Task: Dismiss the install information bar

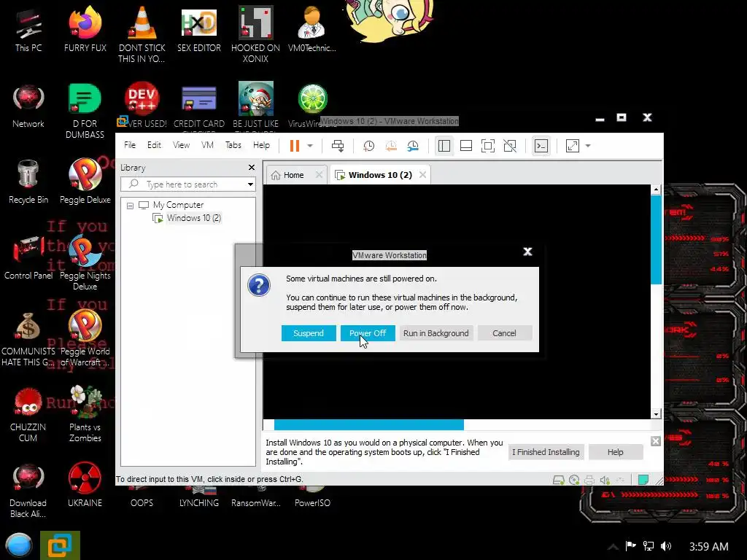Action: pos(656,441)
